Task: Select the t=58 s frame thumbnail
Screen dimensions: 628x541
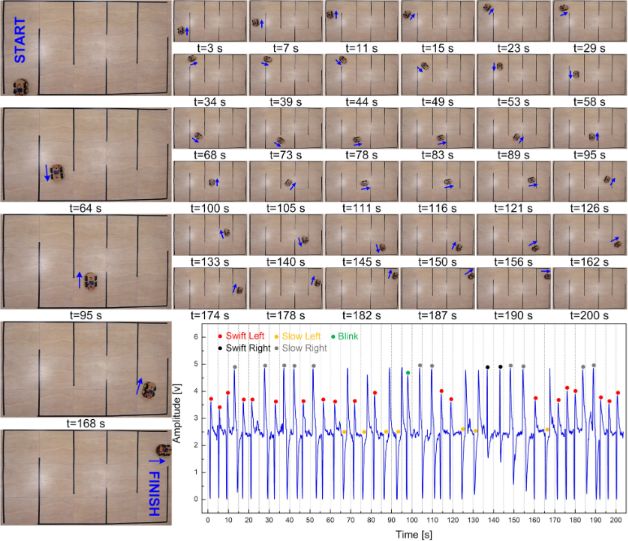Action: (589, 73)
